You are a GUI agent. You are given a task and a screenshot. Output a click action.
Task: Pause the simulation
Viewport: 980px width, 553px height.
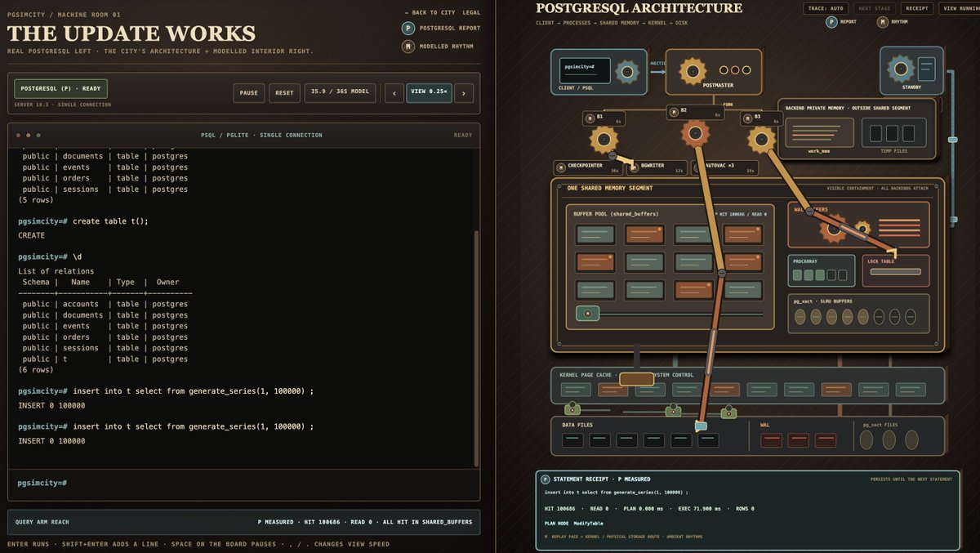pyautogui.click(x=249, y=92)
